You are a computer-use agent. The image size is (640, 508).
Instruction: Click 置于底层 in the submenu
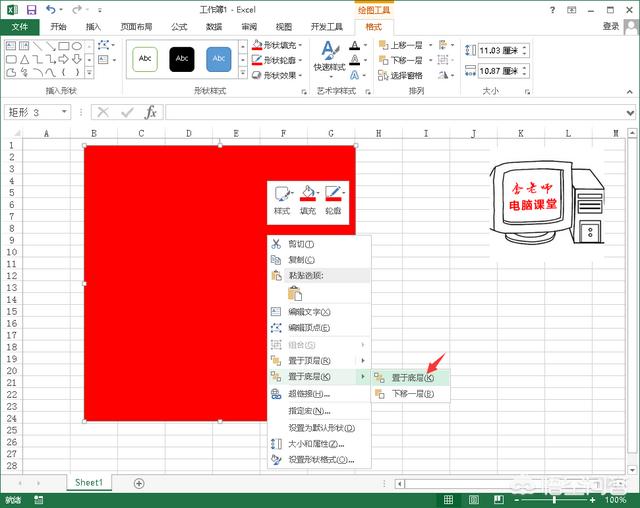tap(411, 378)
